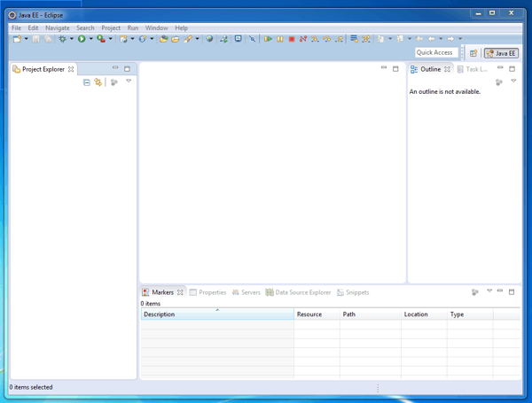The height and width of the screenshot is (403, 532).
Task: Switch to the Servers tab
Action: 246,292
